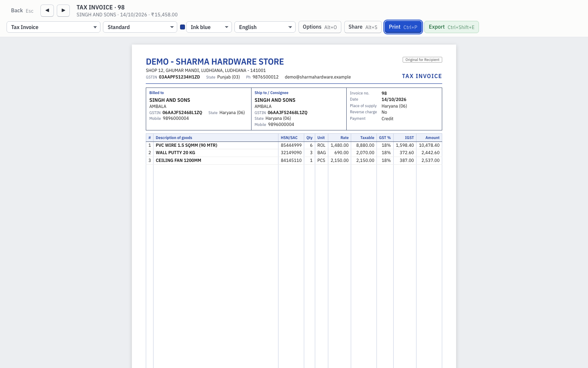
Task: Click the email demo@sharmahardware.example
Action: click(318, 77)
